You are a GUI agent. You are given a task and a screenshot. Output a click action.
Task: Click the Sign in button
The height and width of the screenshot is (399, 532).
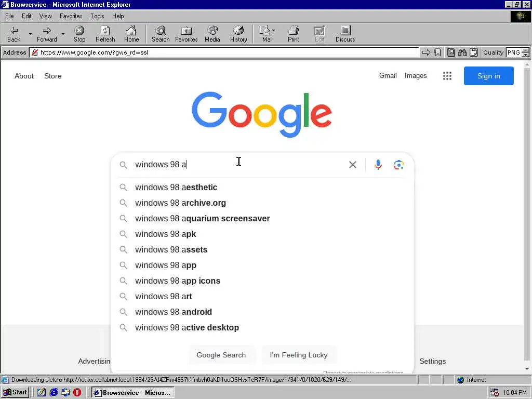pyautogui.click(x=488, y=76)
